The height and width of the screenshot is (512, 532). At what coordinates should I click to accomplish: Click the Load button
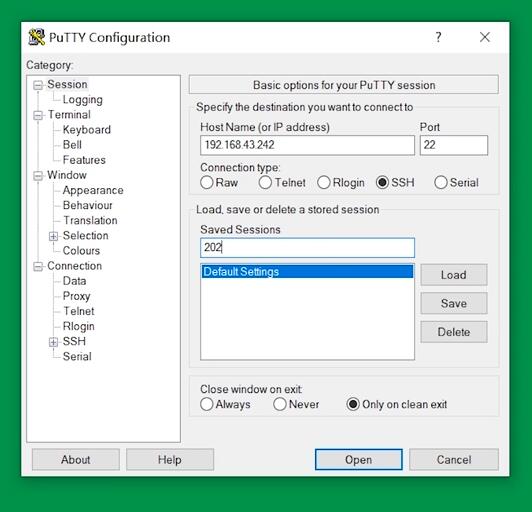coord(454,275)
